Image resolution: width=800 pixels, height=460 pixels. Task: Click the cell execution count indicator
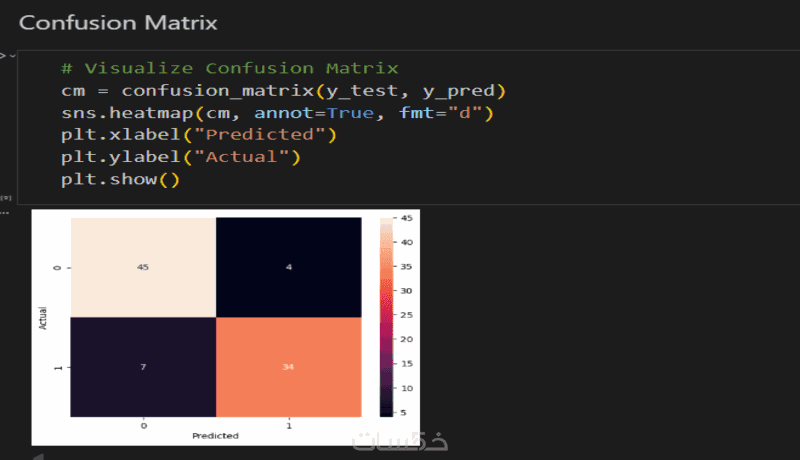[5, 199]
